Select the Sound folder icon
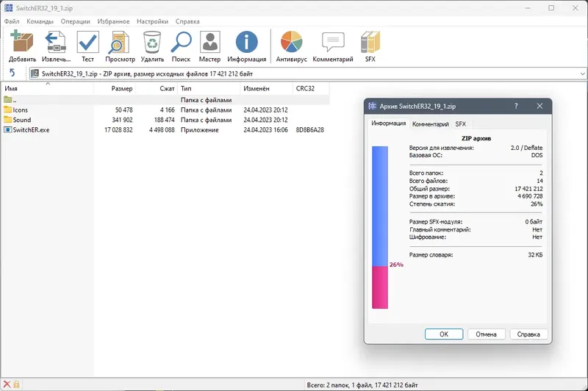Image resolution: width=588 pixels, height=391 pixels. click(8, 120)
